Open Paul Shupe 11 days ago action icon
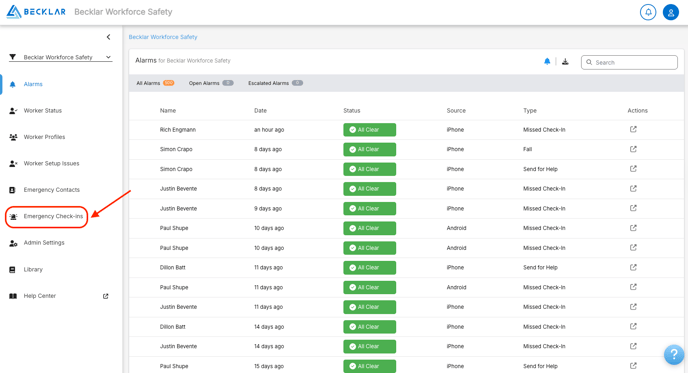688x373 pixels. 633,287
